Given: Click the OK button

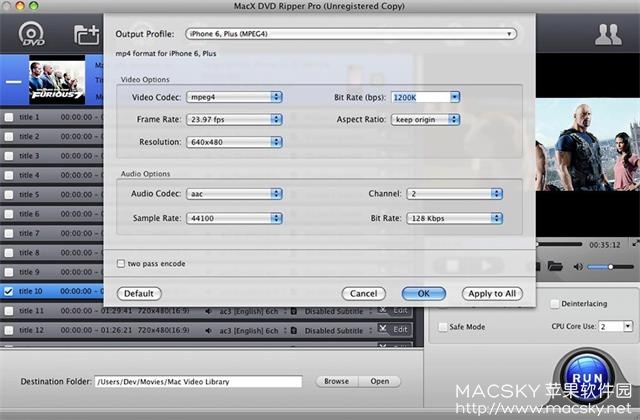Looking at the screenshot, I should (x=424, y=293).
